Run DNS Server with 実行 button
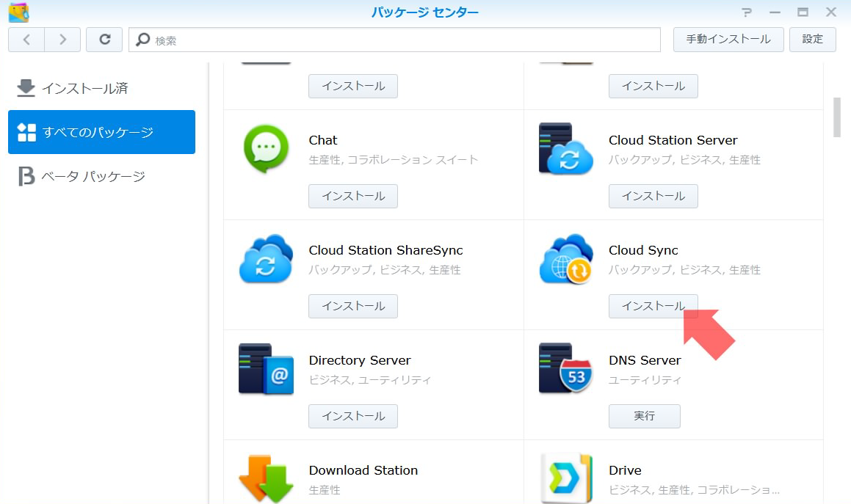 [x=644, y=416]
